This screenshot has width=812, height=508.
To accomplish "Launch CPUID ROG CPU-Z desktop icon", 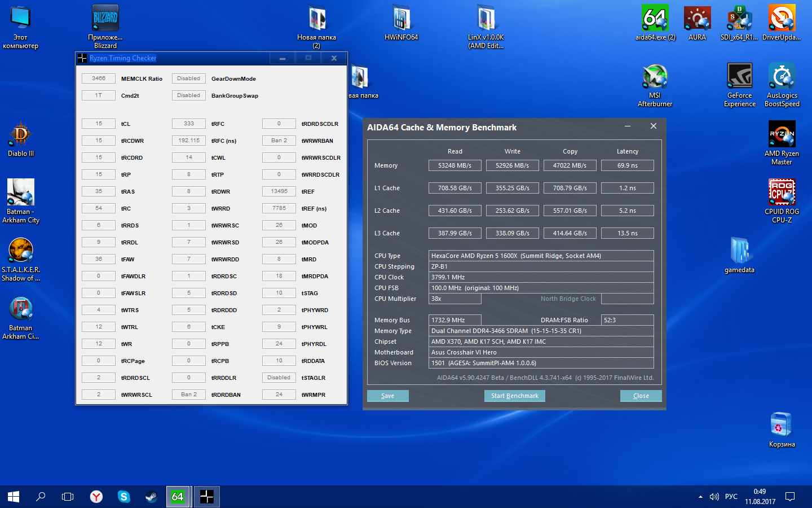I will pyautogui.click(x=782, y=202).
